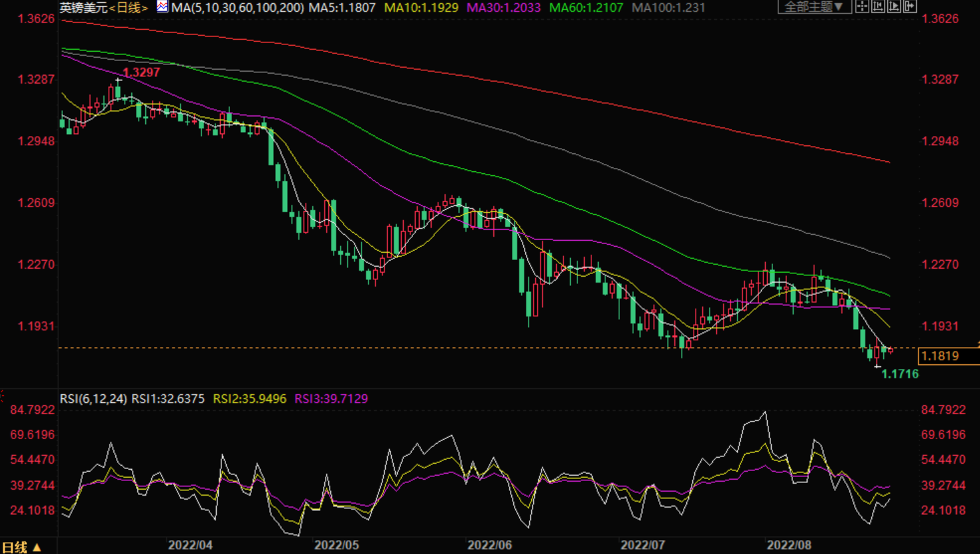Click the 2022/05 date label
The width and height of the screenshot is (980, 554).
point(337,545)
